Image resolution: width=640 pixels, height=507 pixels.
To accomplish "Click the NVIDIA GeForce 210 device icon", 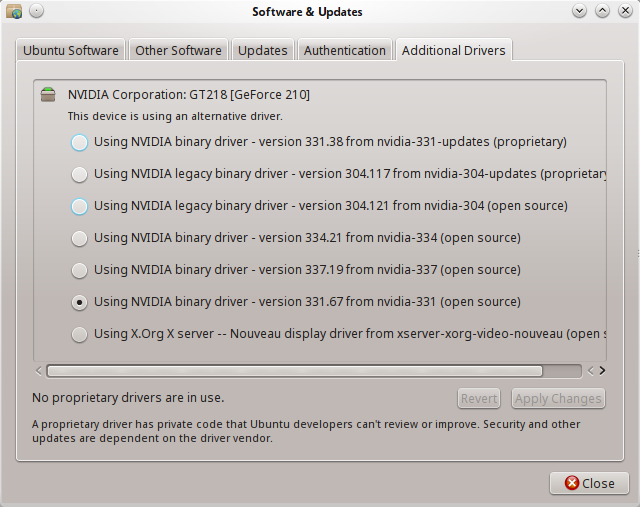I will [48, 95].
